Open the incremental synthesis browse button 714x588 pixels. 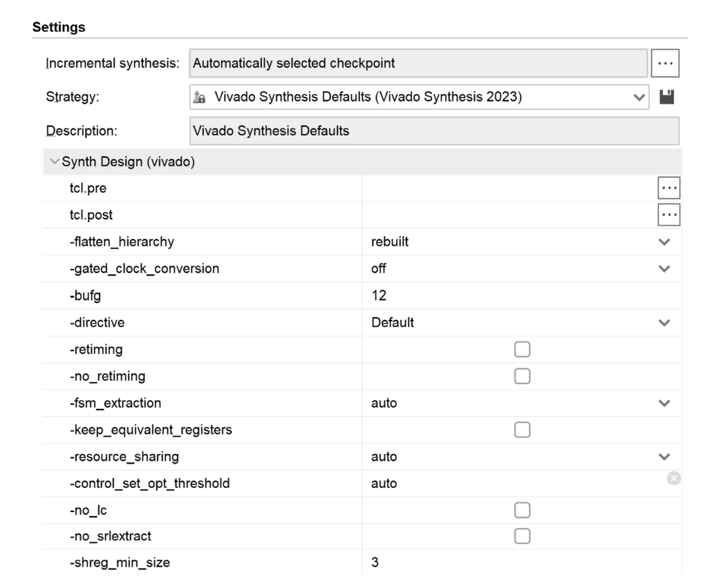(x=665, y=63)
